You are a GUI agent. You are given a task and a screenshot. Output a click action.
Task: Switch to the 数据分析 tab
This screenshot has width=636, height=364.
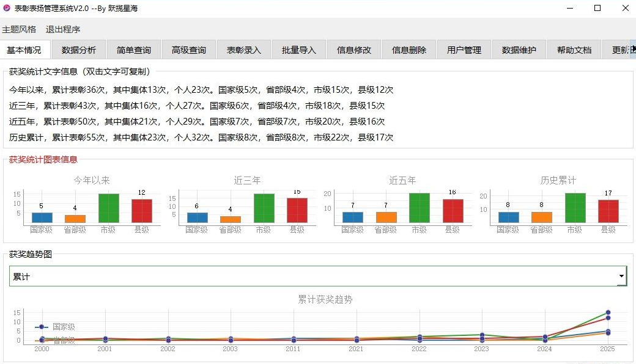[79, 50]
